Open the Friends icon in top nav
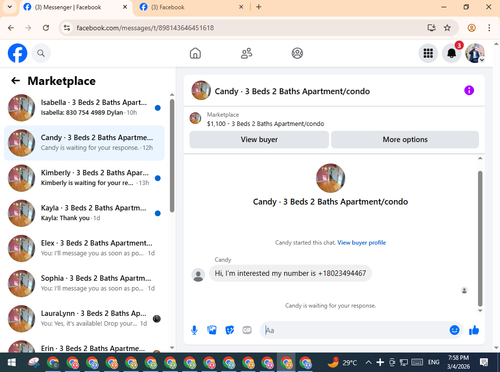 246,53
